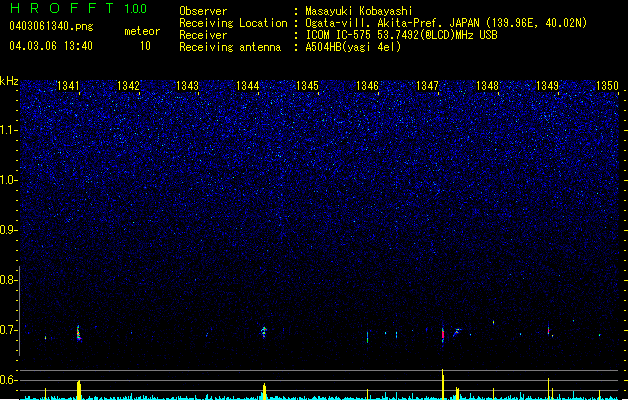The height and width of the screenshot is (400, 629).
Task: Click the faint echo near 1349
Action: pyautogui.click(x=549, y=331)
